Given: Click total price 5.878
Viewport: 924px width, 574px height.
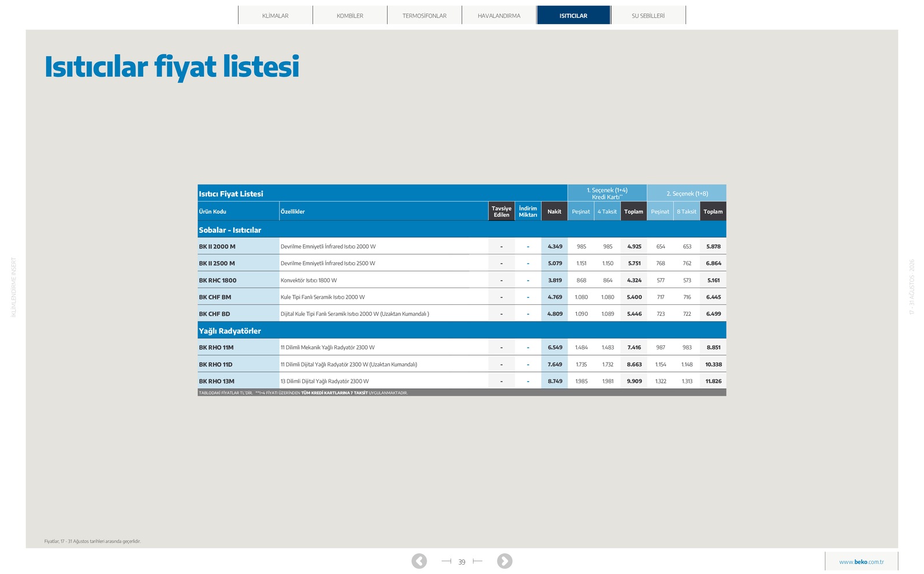Looking at the screenshot, I should 713,247.
